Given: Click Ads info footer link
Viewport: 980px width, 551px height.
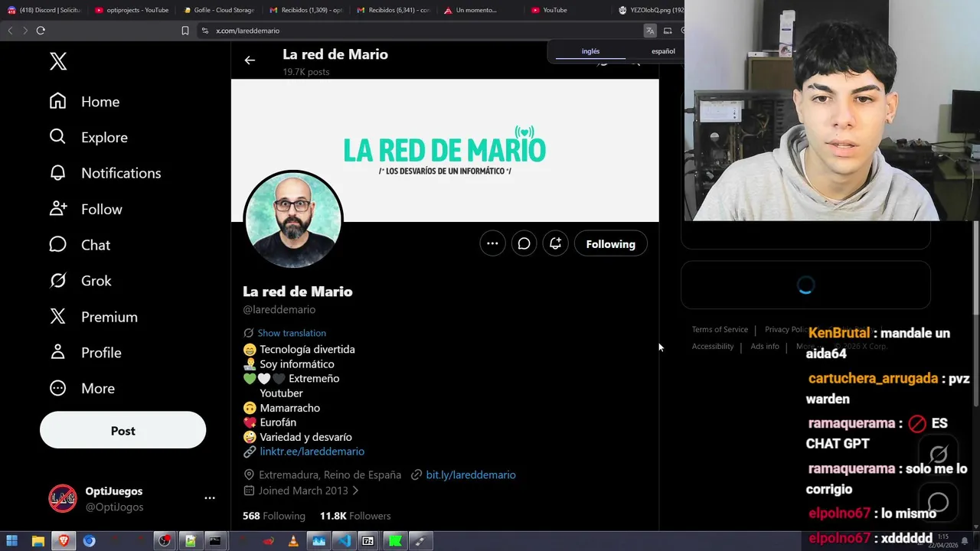Looking at the screenshot, I should click(765, 346).
